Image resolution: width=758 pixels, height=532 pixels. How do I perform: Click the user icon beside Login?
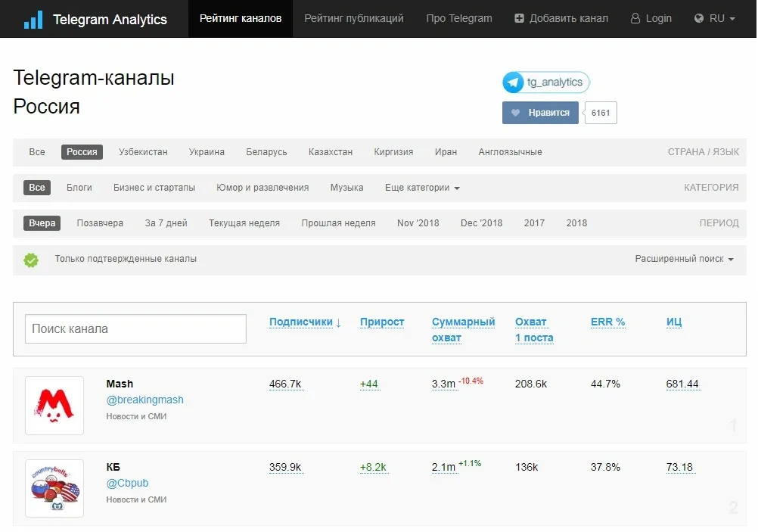pos(635,18)
